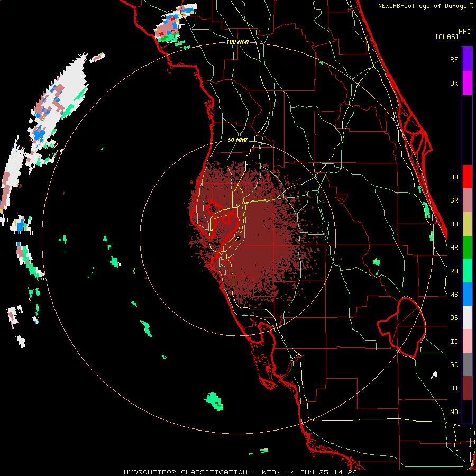The width and height of the screenshot is (476, 476).
Task: Click the RA bright green legend swatch
Action: tap(467, 271)
